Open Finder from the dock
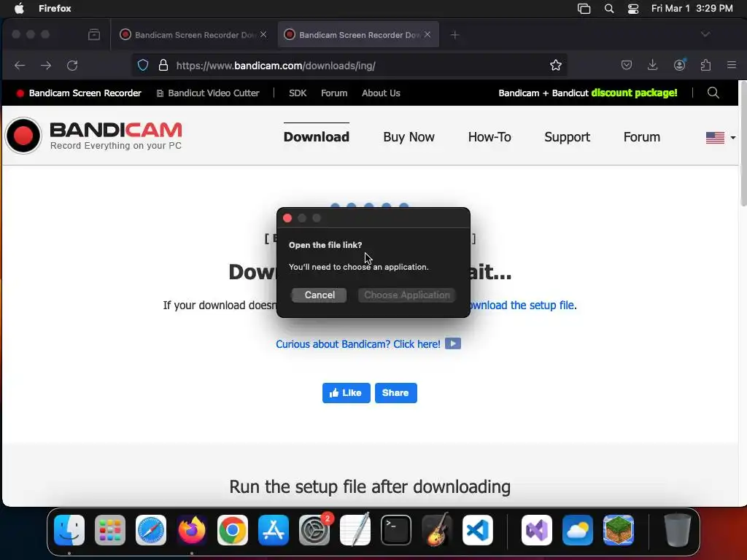The image size is (747, 560). pyautogui.click(x=69, y=530)
